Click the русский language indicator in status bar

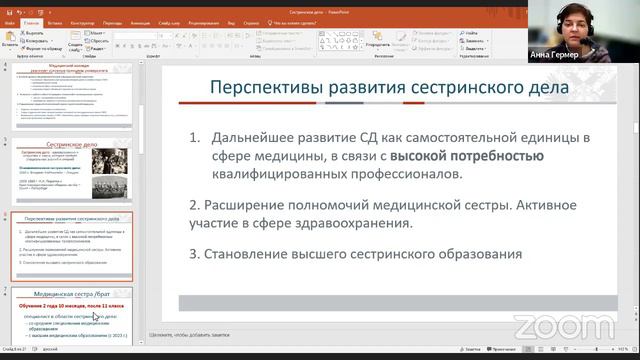click(50, 349)
